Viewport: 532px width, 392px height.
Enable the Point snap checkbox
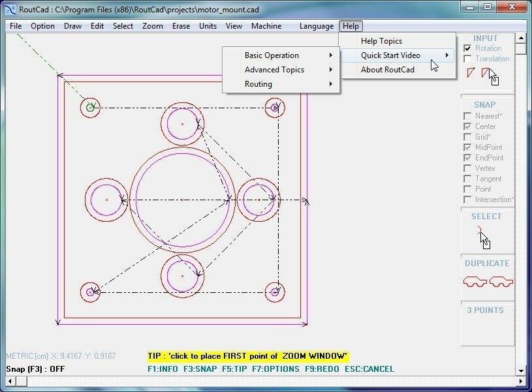467,189
